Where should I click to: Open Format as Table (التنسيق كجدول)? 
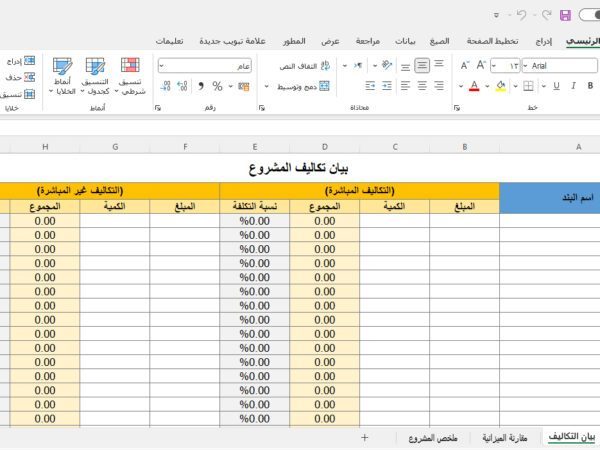95,76
